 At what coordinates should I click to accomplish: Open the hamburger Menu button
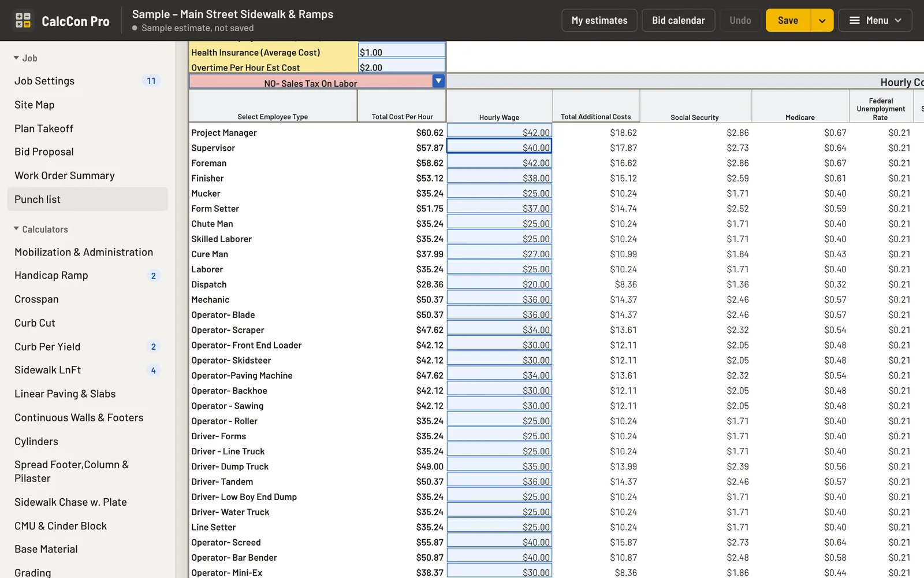pos(875,20)
